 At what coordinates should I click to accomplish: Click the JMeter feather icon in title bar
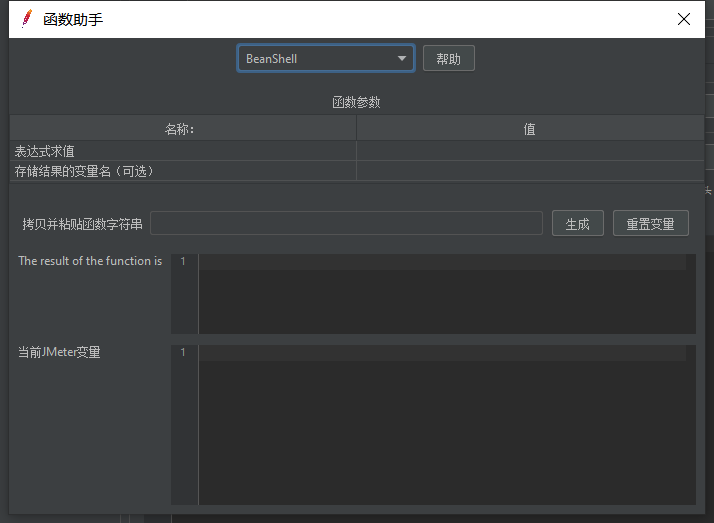27,19
